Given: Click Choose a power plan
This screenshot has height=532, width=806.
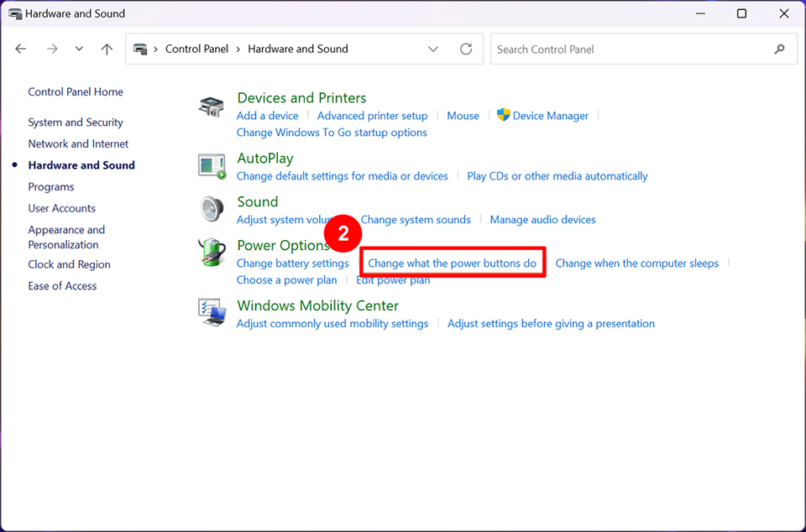Looking at the screenshot, I should (x=287, y=280).
